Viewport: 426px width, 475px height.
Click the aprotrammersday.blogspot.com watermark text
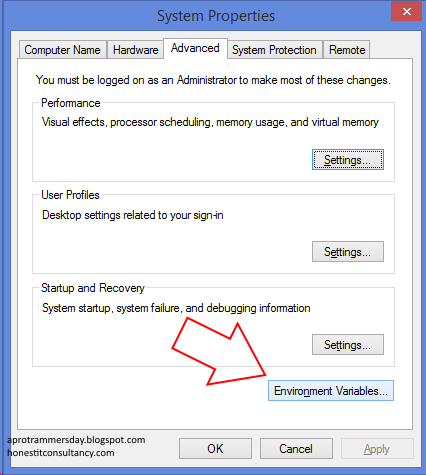coord(76,440)
